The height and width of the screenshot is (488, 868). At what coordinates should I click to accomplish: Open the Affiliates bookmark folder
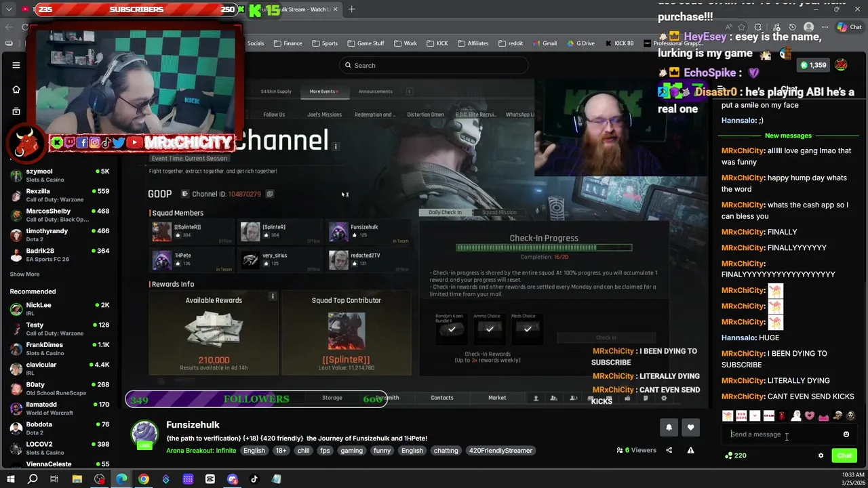[x=473, y=43]
